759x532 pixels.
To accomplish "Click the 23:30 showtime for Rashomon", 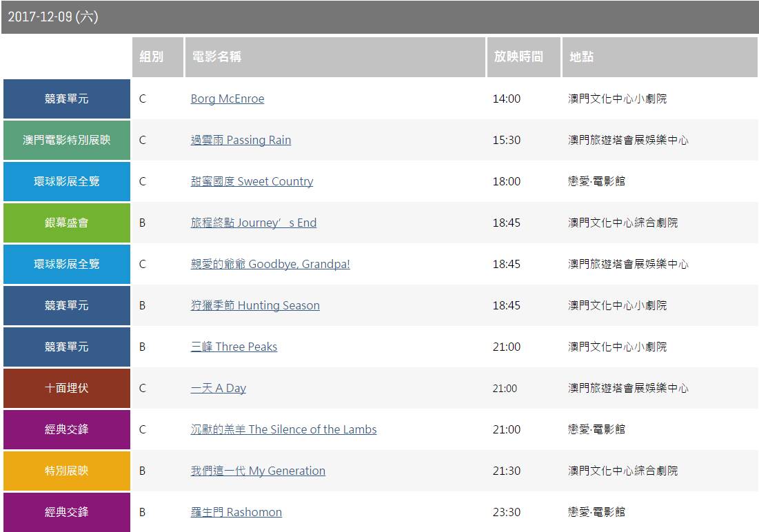I will pos(506,512).
